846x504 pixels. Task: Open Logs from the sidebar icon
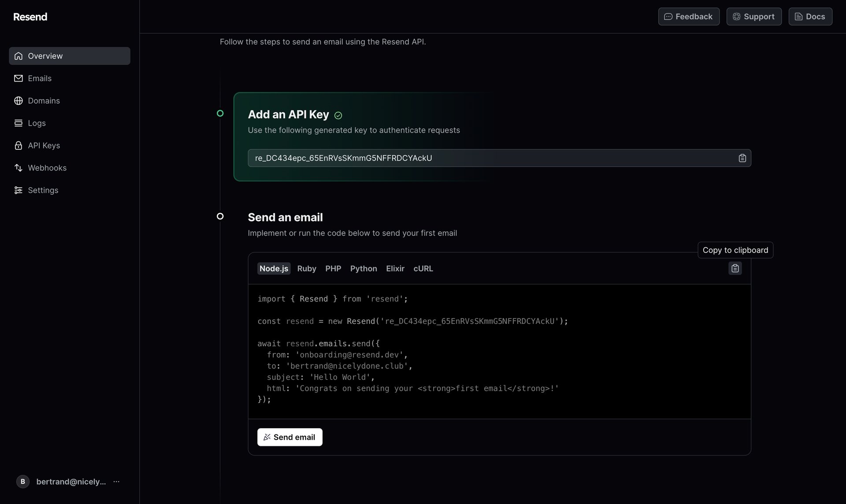18,123
